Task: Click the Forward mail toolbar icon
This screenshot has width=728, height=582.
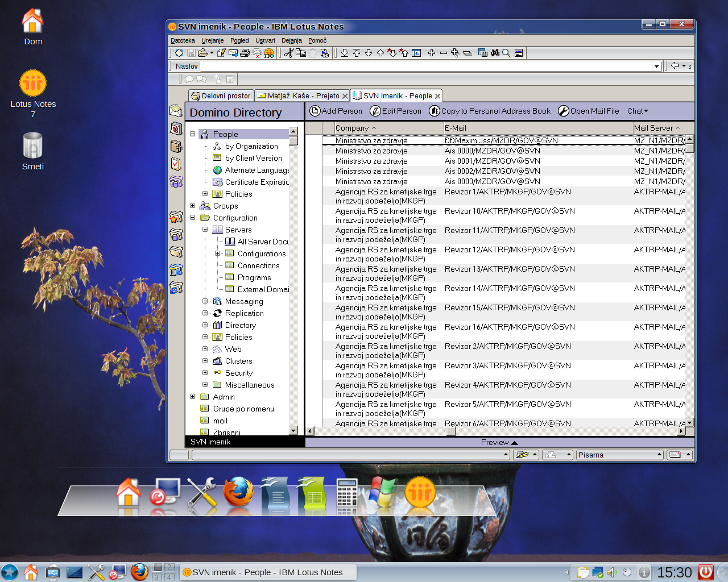Action: (233, 53)
